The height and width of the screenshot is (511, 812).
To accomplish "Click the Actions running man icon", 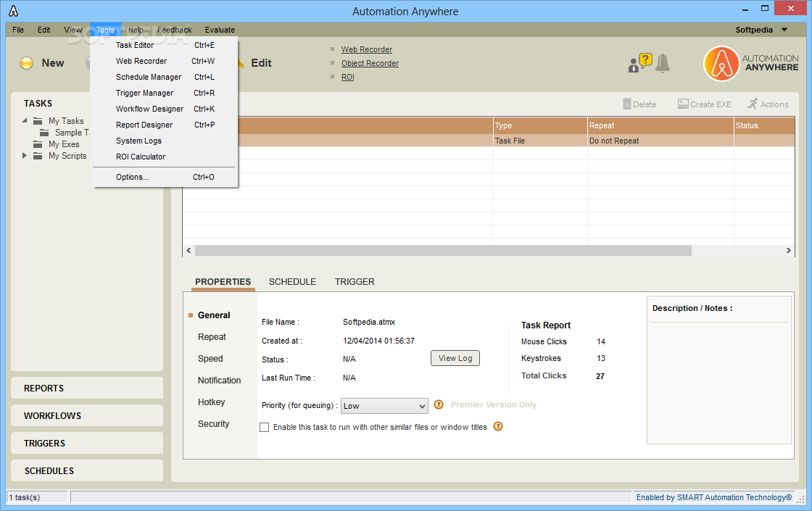I will tap(753, 104).
